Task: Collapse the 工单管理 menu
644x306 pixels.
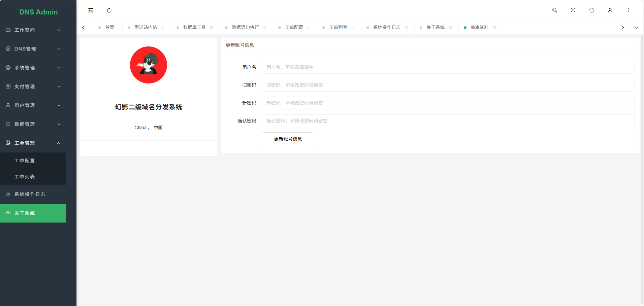Action: point(33,143)
